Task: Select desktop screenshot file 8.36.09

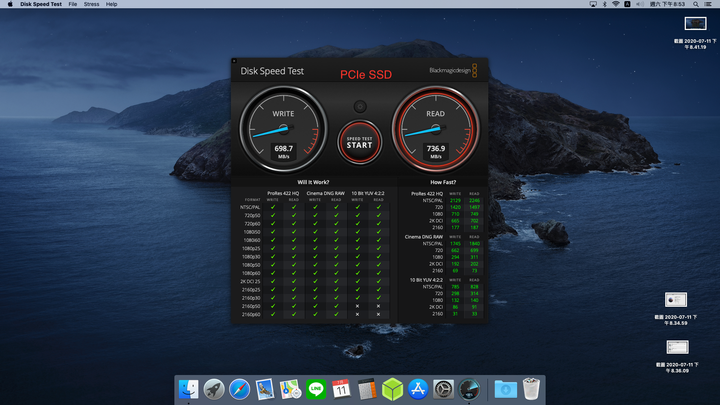Action: click(x=677, y=356)
